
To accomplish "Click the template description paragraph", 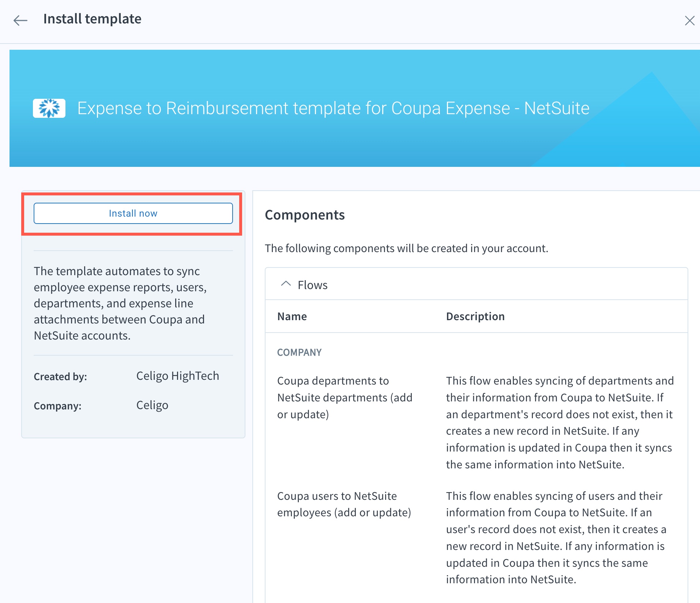I will click(x=120, y=303).
